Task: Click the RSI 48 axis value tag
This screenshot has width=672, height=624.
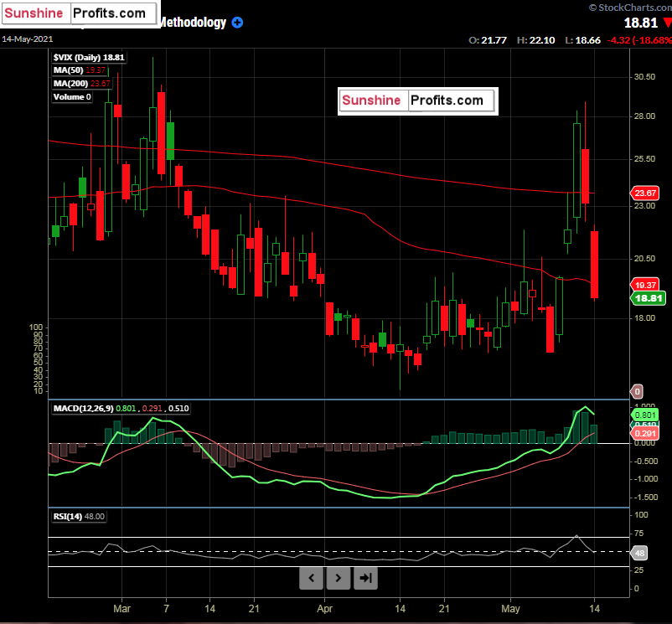Action: point(639,553)
